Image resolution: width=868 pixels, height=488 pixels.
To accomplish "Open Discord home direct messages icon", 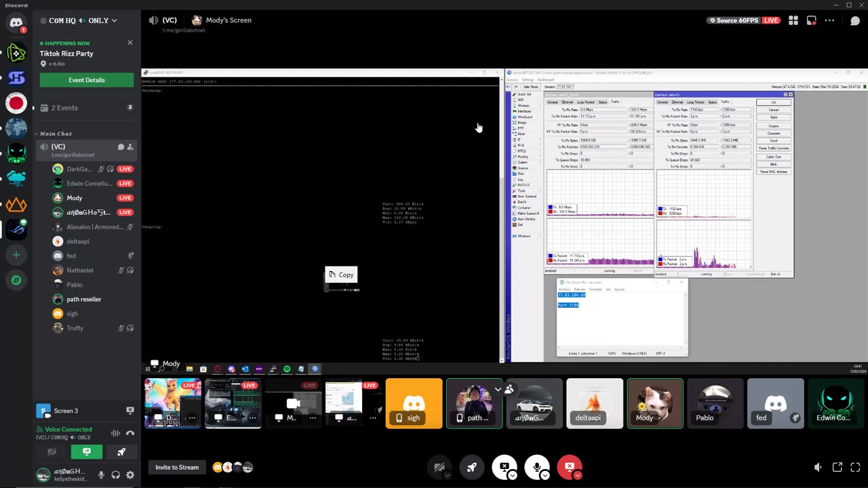I will (x=16, y=23).
